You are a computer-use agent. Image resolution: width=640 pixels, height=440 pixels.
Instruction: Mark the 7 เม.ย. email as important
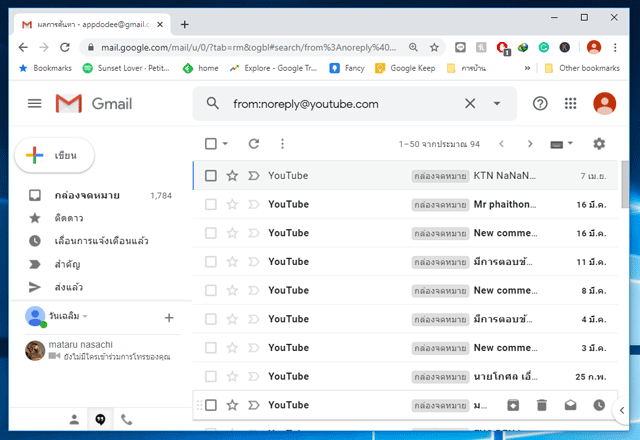[253, 176]
